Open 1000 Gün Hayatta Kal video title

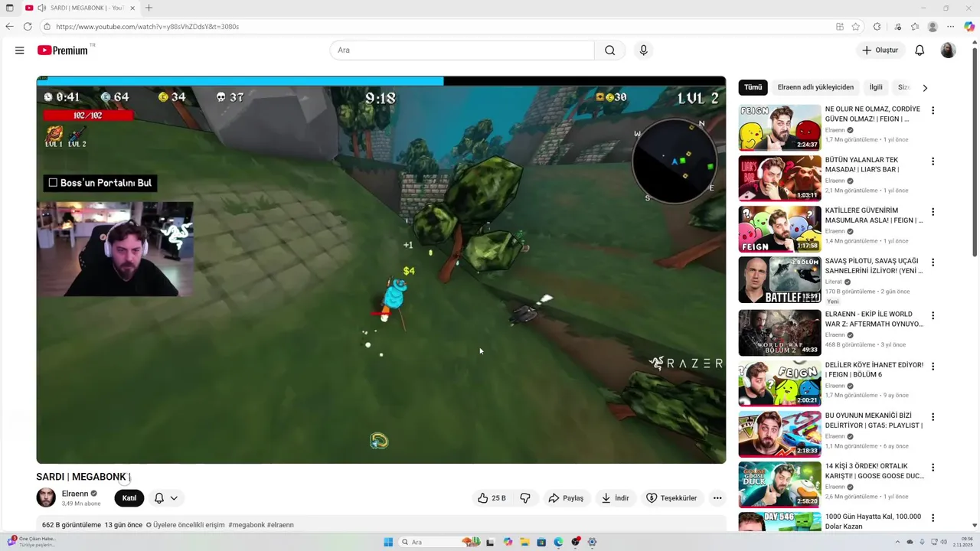coord(873,521)
